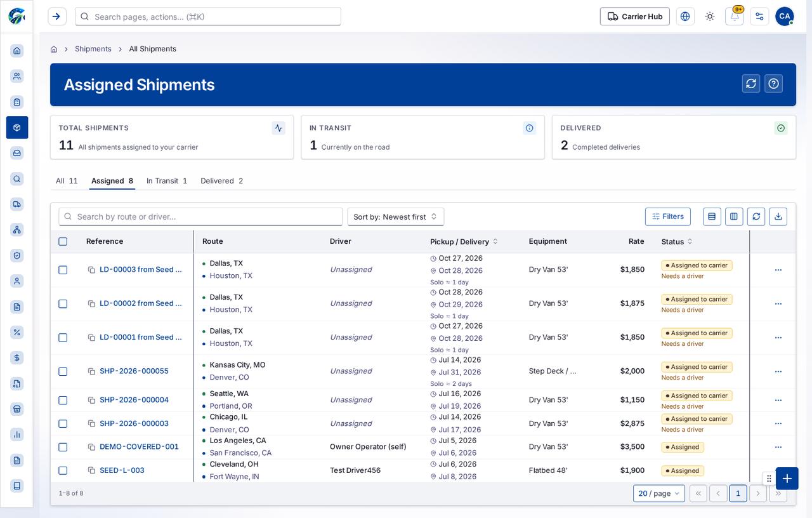This screenshot has width=812, height=518.
Task: Sort by the Status column header
Action: coord(677,241)
